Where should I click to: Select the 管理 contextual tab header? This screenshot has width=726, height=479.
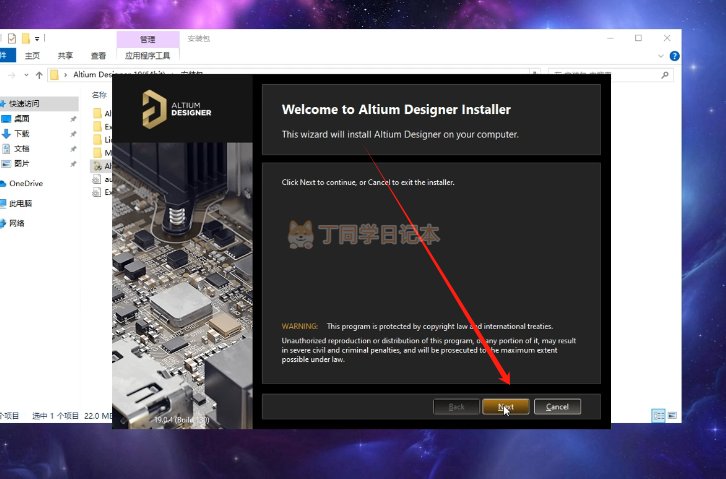(148, 39)
